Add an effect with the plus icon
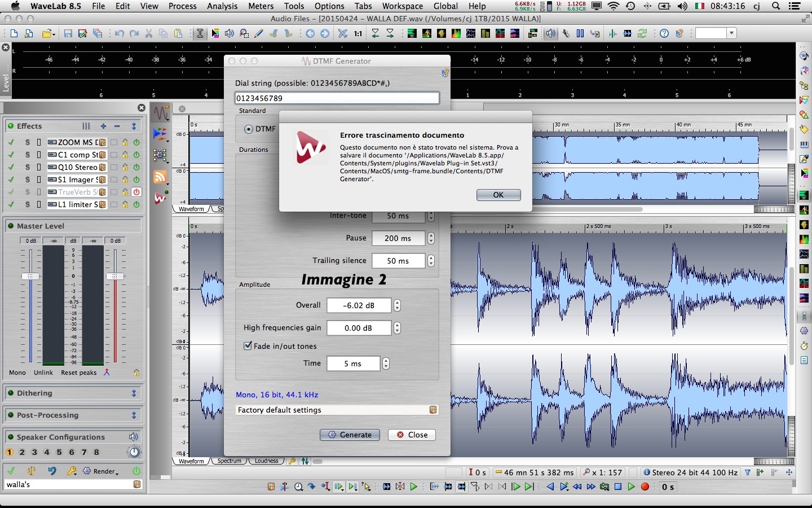 (x=103, y=126)
